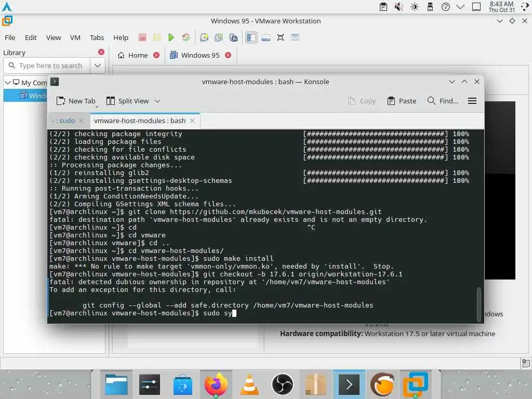The image size is (532, 399).
Task: Open the VMware File menu
Action: (x=10, y=37)
